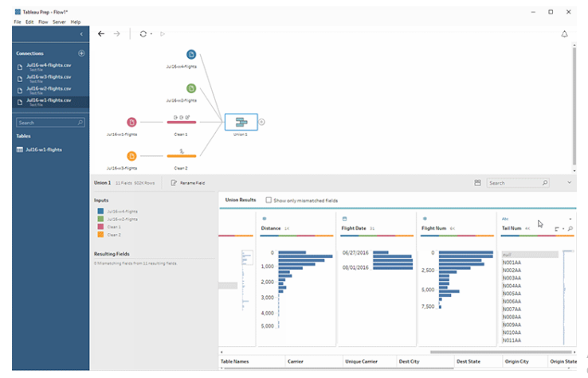588x378 pixels.
Task: Click the notifications bell icon
Action: tap(564, 34)
